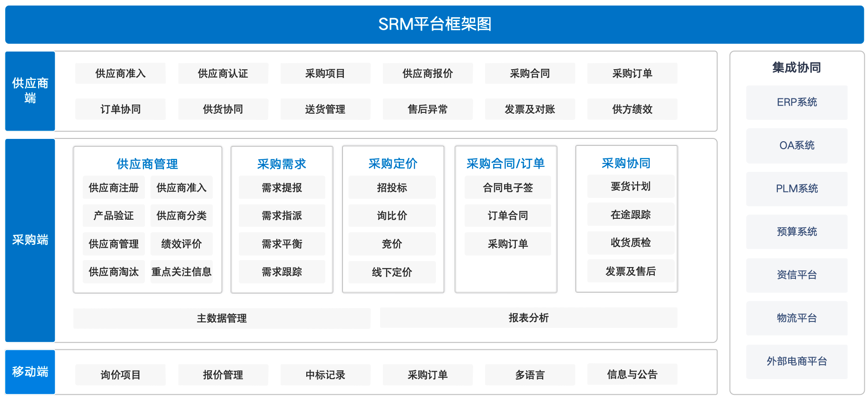Open the 合同电子签 item
The image size is (868, 406).
point(508,188)
